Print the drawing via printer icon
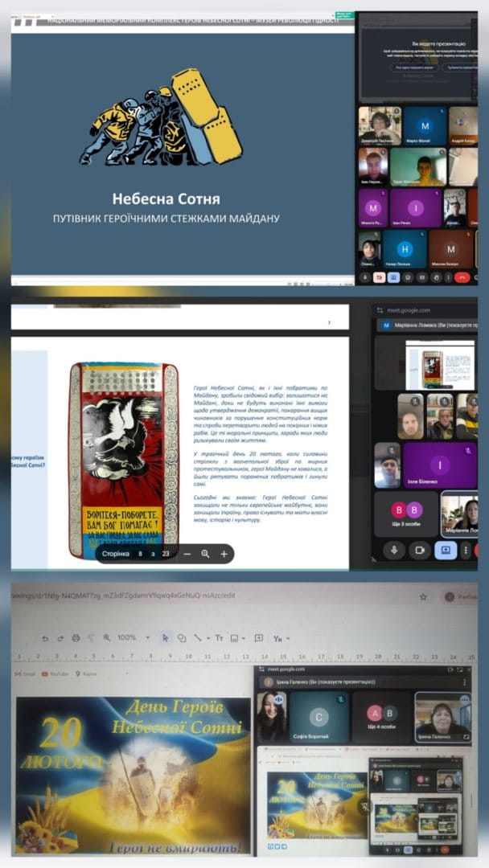This screenshot has height=868, width=489. [76, 638]
